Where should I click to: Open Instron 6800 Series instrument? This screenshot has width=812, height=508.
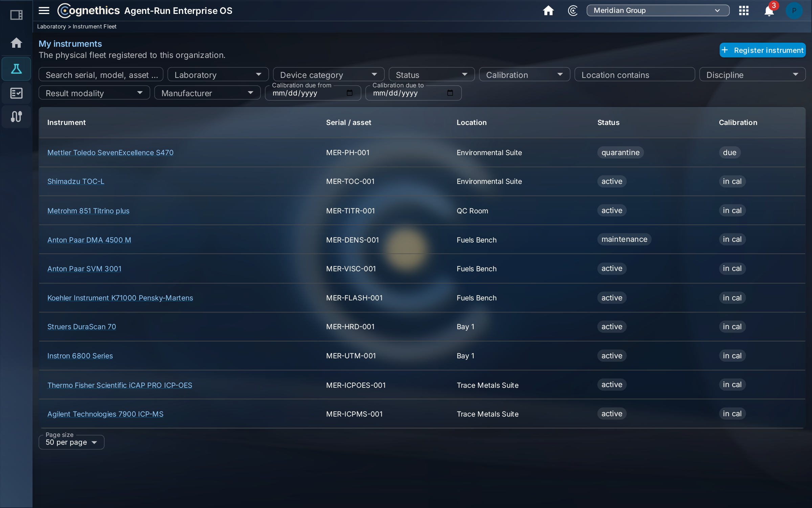pyautogui.click(x=80, y=356)
